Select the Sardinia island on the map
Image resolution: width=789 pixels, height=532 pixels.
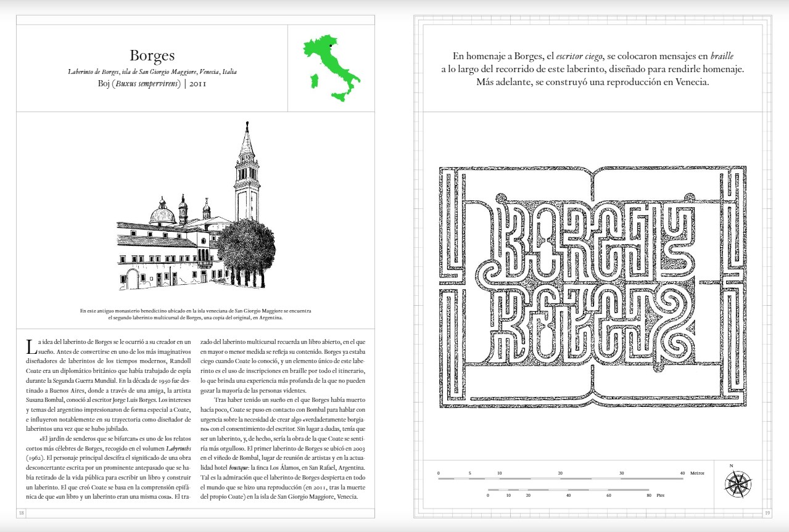coord(313,81)
